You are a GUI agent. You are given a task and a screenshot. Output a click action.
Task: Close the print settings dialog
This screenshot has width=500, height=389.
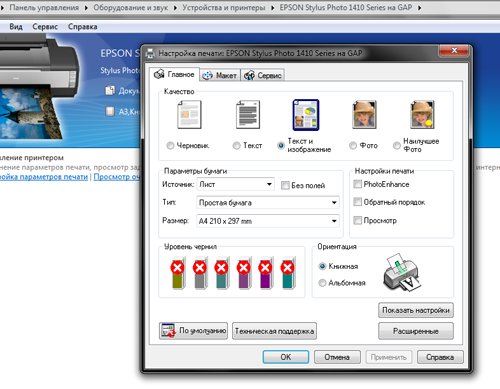point(454,51)
